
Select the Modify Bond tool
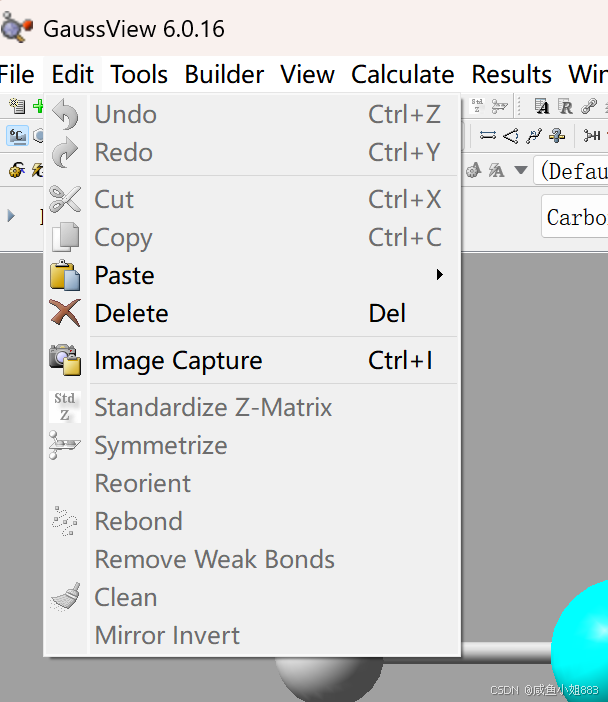click(x=488, y=135)
